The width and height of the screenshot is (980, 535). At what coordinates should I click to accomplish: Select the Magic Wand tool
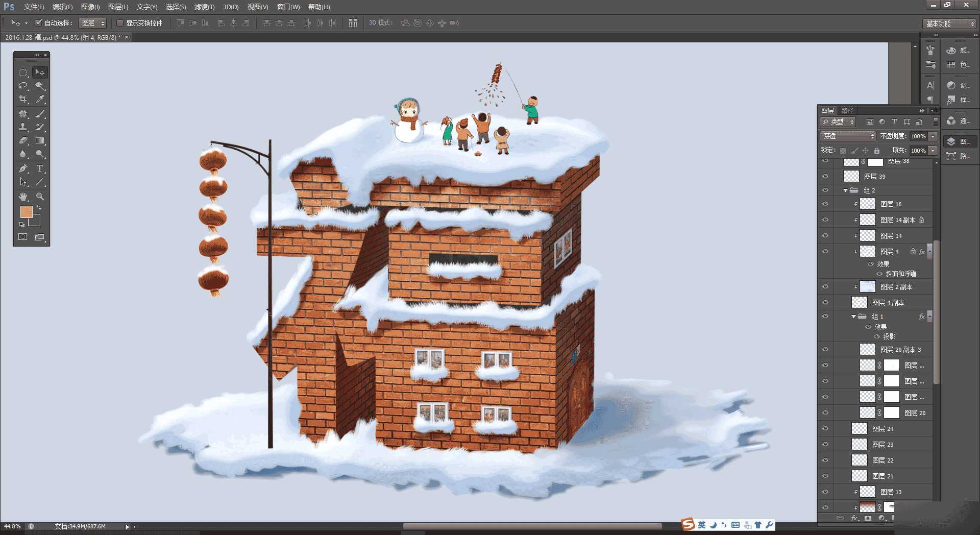[x=40, y=86]
